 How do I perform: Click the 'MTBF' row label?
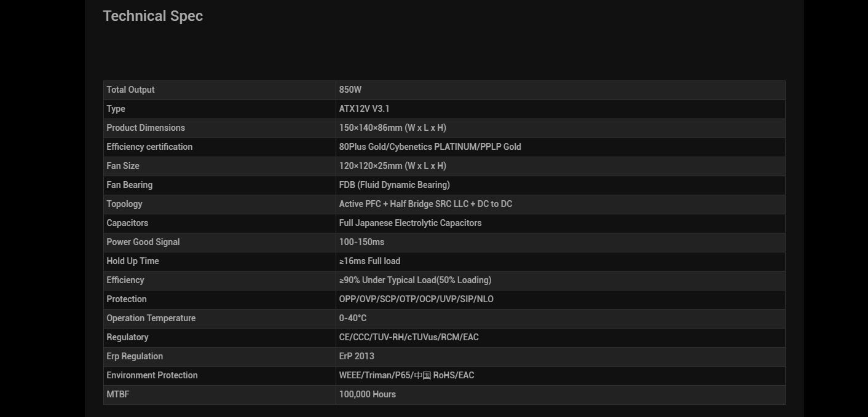click(x=118, y=394)
